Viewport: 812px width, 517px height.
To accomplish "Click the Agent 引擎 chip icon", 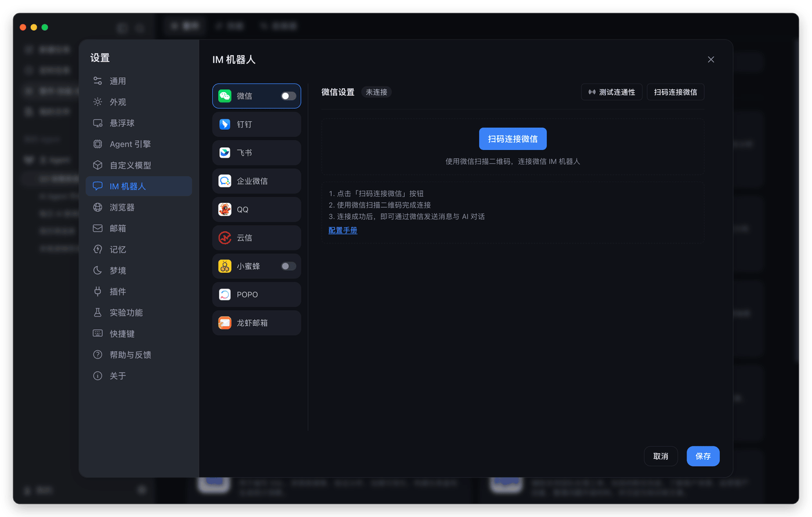I will click(x=97, y=144).
